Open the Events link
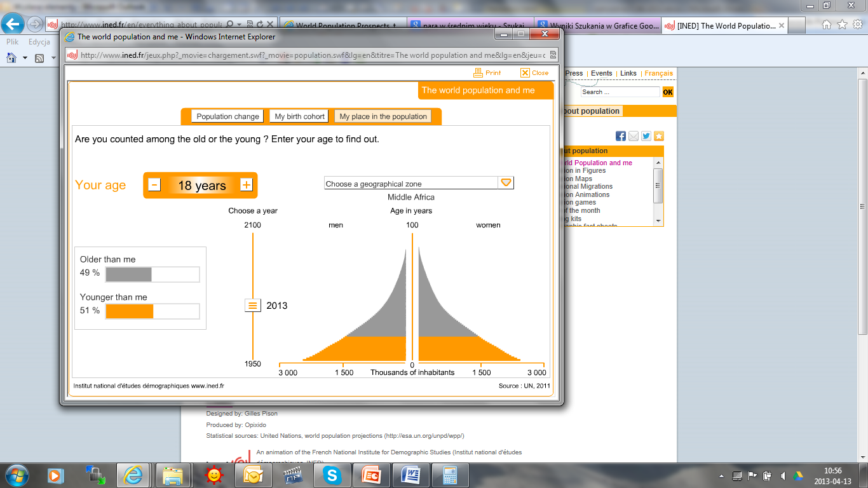 [x=602, y=73]
